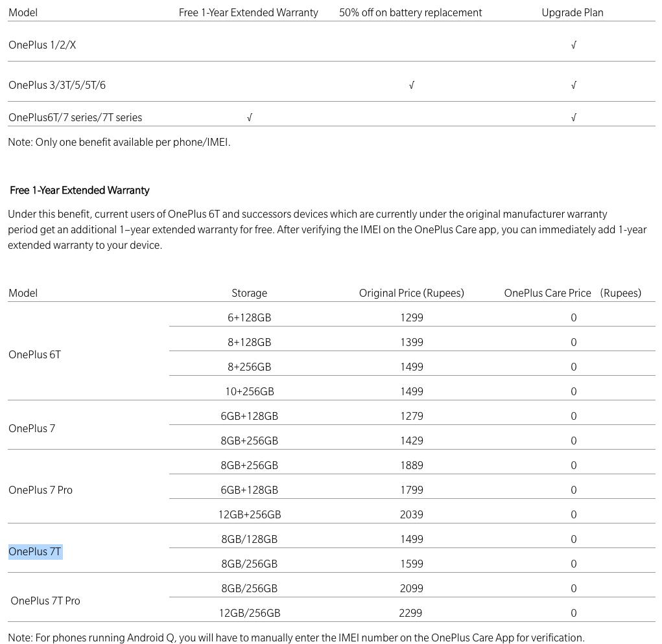The width and height of the screenshot is (662, 644).
Task: Click the original price '2299'
Action: pyautogui.click(x=410, y=613)
